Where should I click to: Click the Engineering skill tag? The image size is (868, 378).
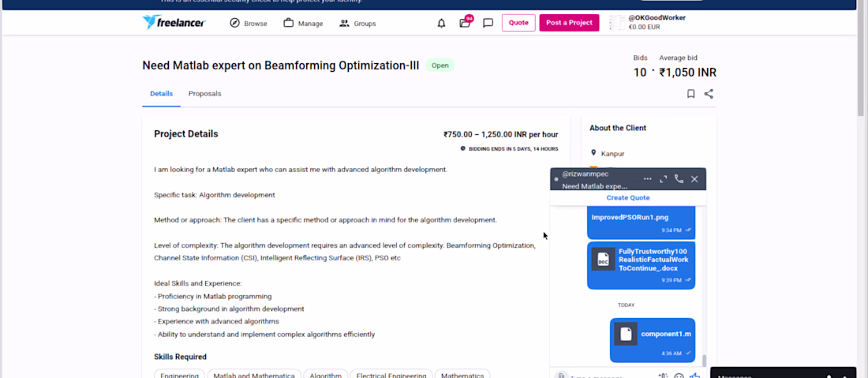click(179, 376)
